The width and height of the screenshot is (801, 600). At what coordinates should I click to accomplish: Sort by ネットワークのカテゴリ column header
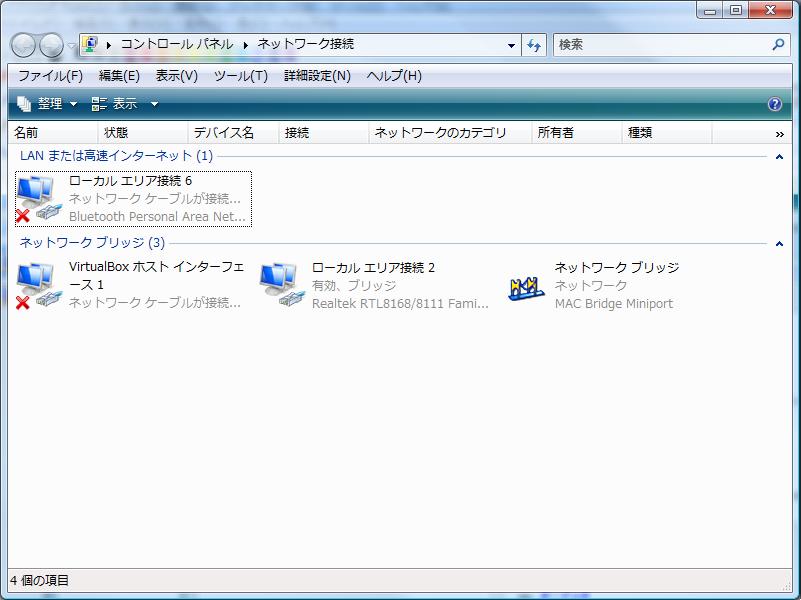coord(451,133)
